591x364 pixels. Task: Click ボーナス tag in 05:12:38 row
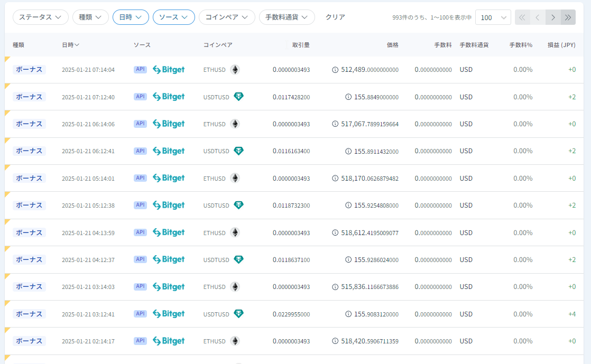30,206
